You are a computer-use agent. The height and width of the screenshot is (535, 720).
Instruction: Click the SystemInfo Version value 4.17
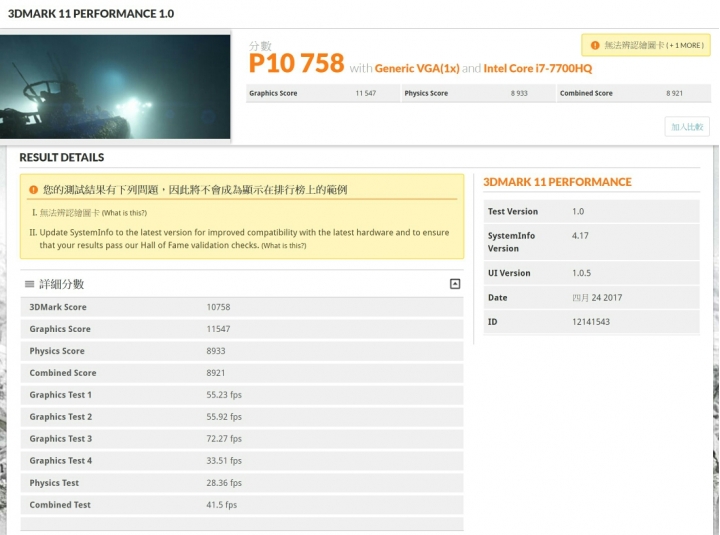pyautogui.click(x=580, y=236)
